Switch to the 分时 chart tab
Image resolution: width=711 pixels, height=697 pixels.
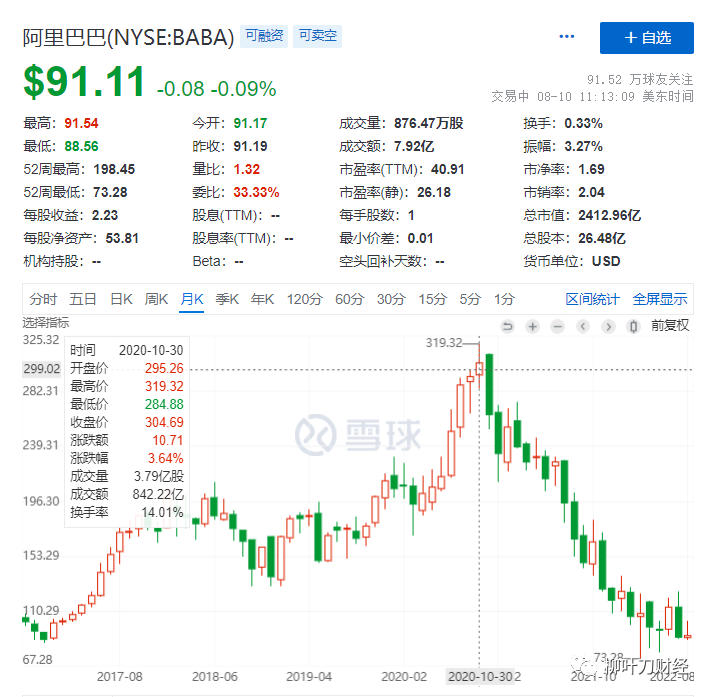click(43, 299)
